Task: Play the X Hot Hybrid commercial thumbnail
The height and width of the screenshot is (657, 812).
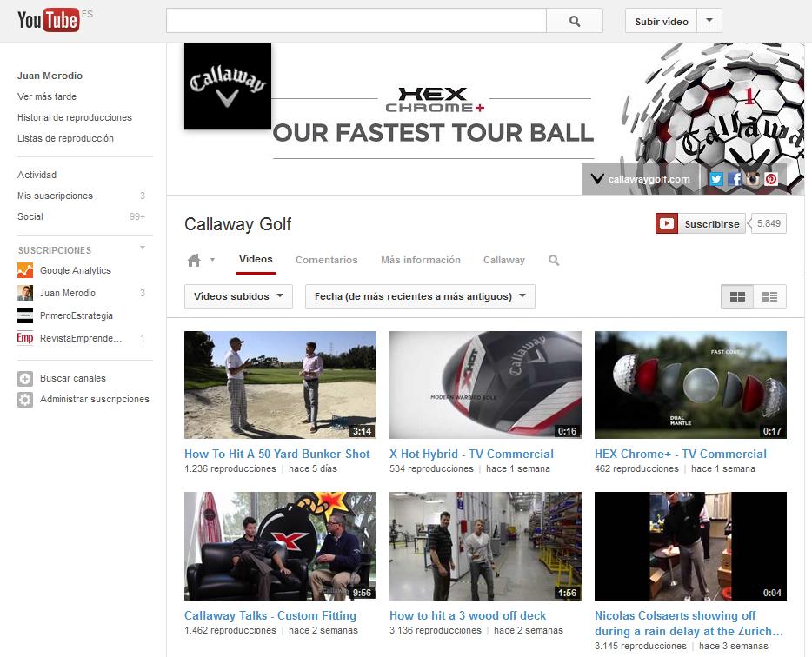Action: [x=485, y=385]
